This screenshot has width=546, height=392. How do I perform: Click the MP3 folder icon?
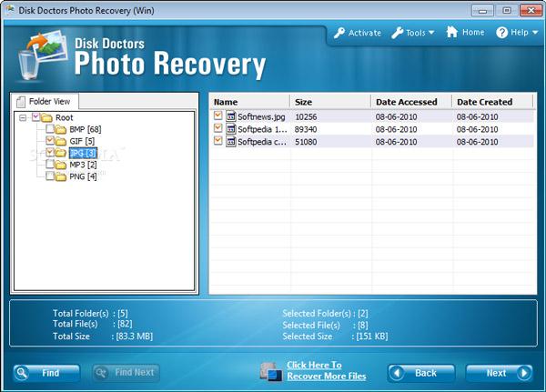point(61,165)
